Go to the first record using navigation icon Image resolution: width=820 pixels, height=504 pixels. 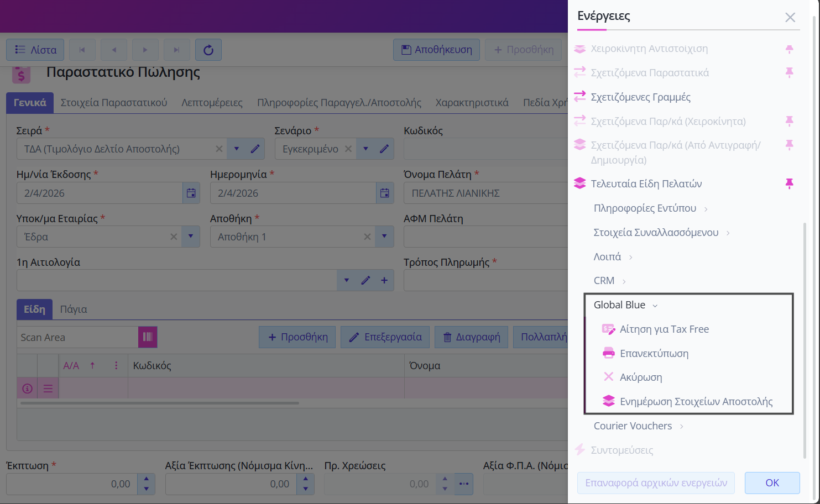(x=82, y=50)
